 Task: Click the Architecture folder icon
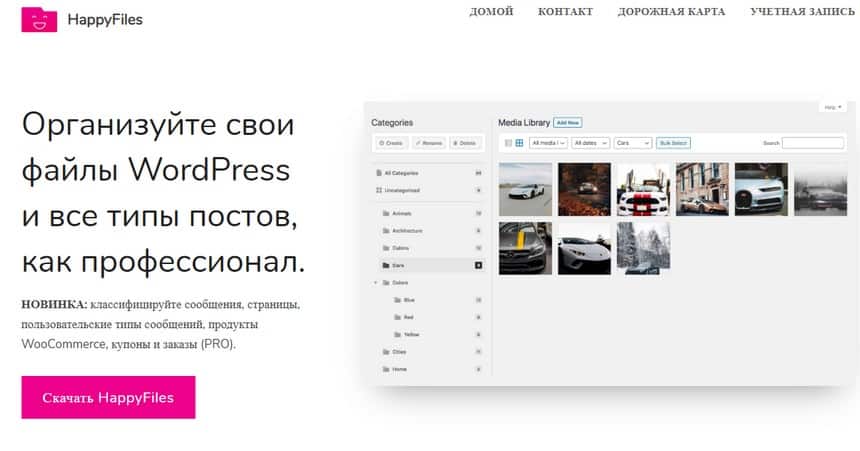[386, 231]
